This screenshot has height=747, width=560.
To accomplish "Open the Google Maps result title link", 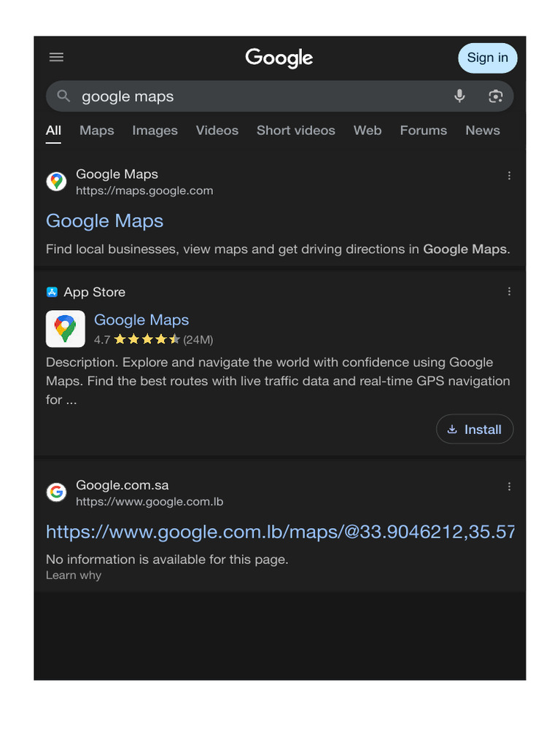I will (x=104, y=221).
